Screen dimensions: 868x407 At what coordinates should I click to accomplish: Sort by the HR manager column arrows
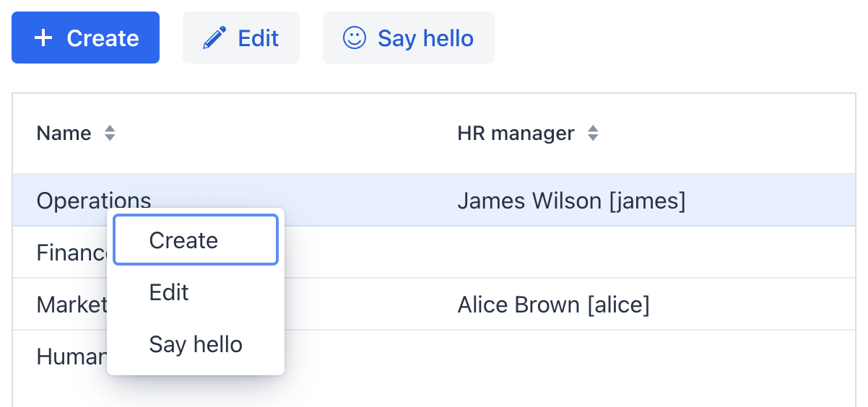[x=593, y=134]
